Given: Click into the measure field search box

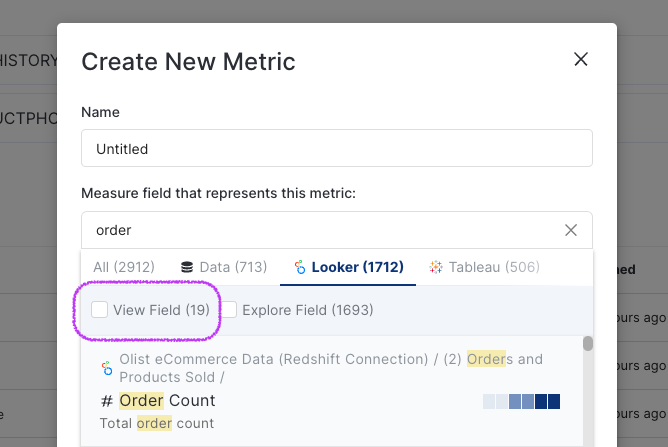Looking at the screenshot, I should click(x=320, y=230).
